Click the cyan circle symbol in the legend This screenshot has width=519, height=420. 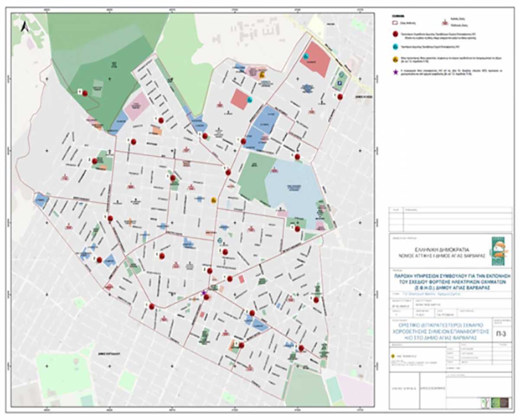pyautogui.click(x=395, y=47)
